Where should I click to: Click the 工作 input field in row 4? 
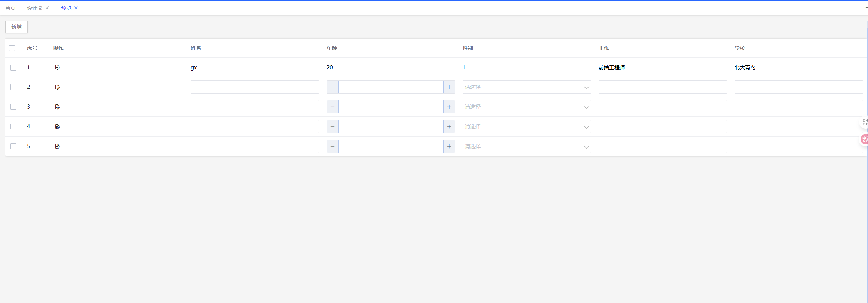(x=662, y=126)
